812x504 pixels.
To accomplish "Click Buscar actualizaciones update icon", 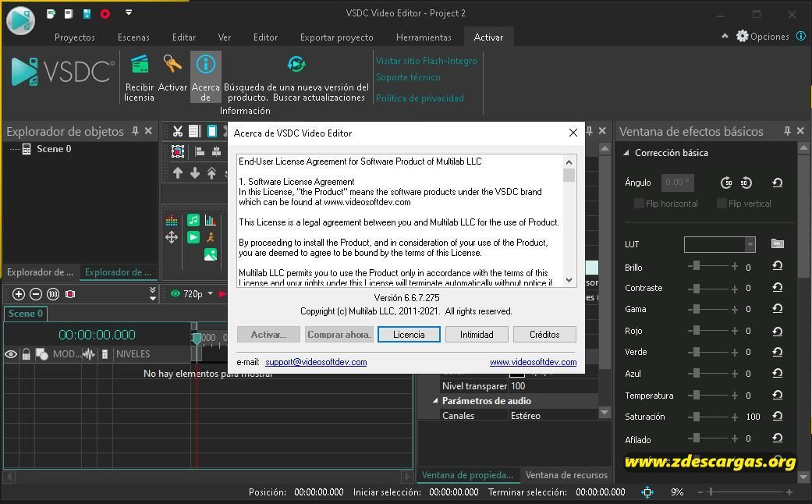I will coord(296,64).
